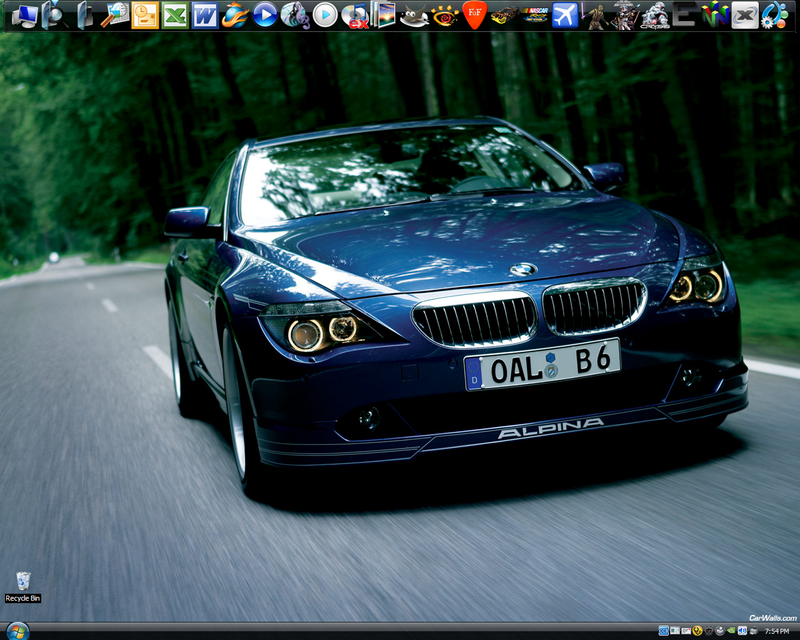Open the magnifier search dock icon
This screenshot has width=800, height=640.
53,15
